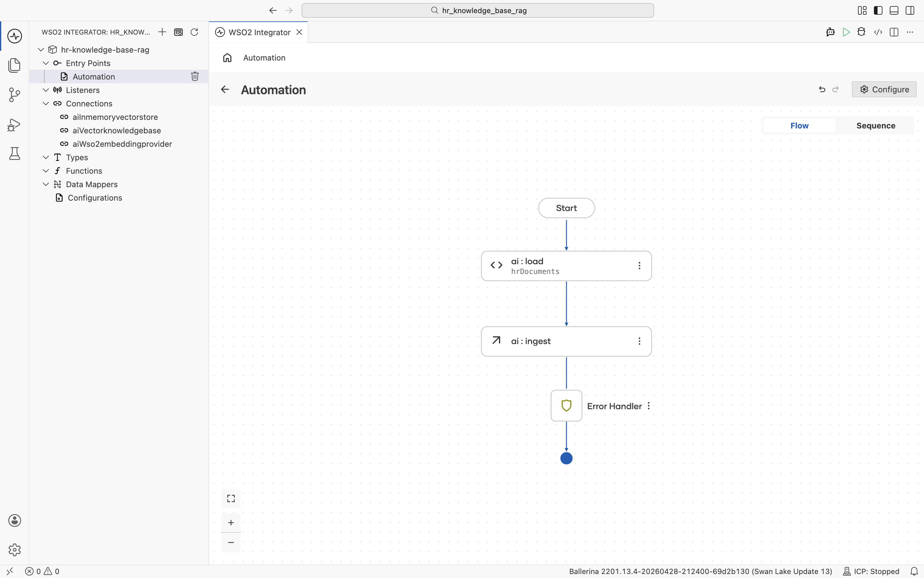Screen dimensions: 924x578
Task: Open errors and warnings in status bar
Action: tap(42, 572)
